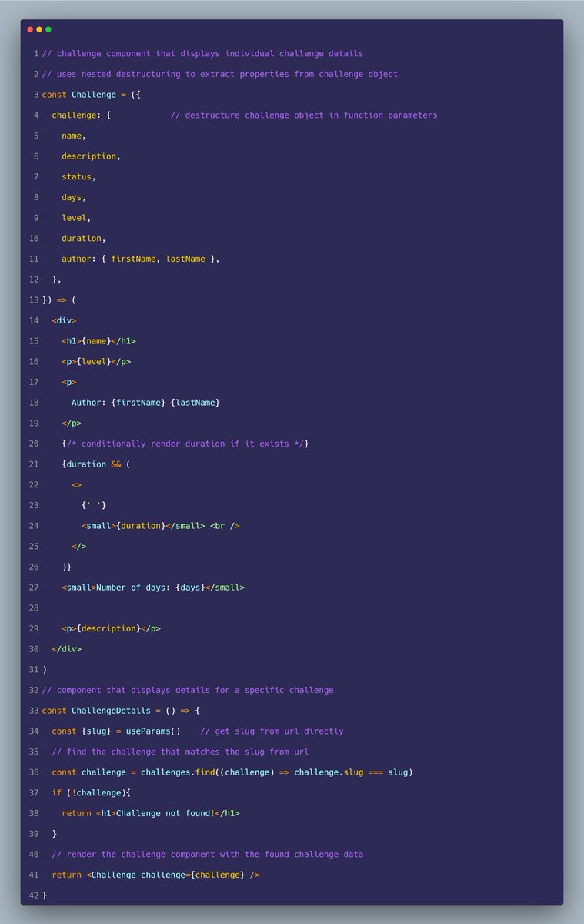Click closing </div> tag on line 30
The image size is (584, 924).
tap(67, 649)
